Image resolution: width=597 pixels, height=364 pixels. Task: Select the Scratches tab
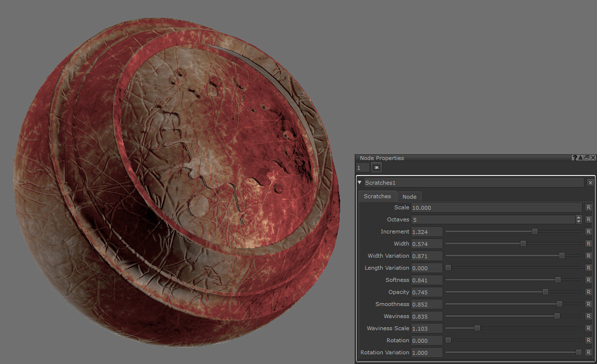click(x=377, y=196)
